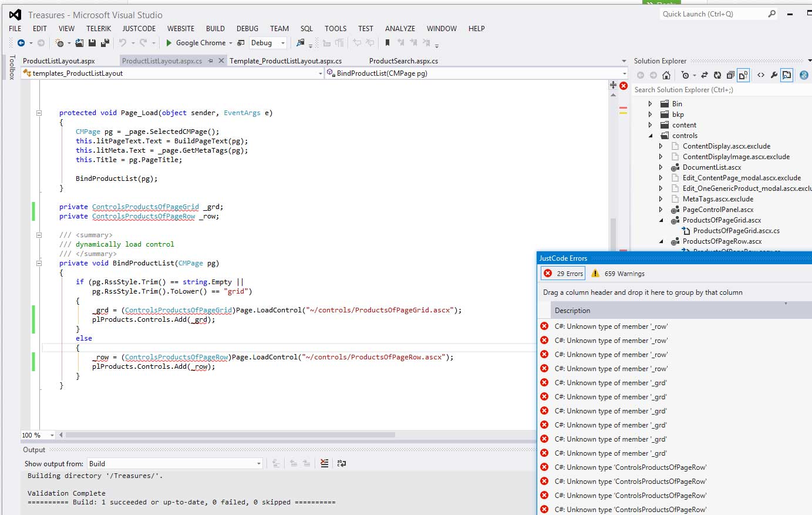Open the Debug configuration dropdown

click(x=268, y=43)
